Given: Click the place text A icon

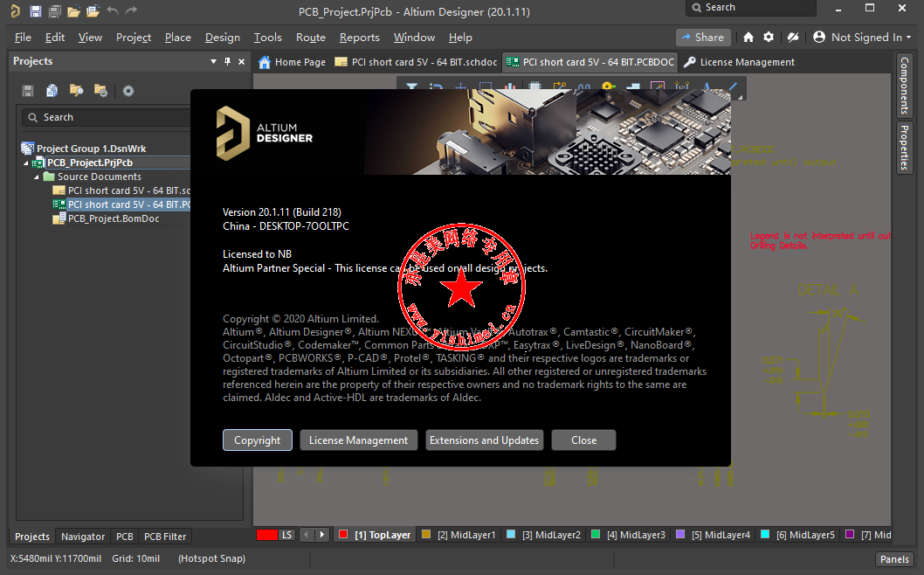Looking at the screenshot, I should (x=707, y=87).
